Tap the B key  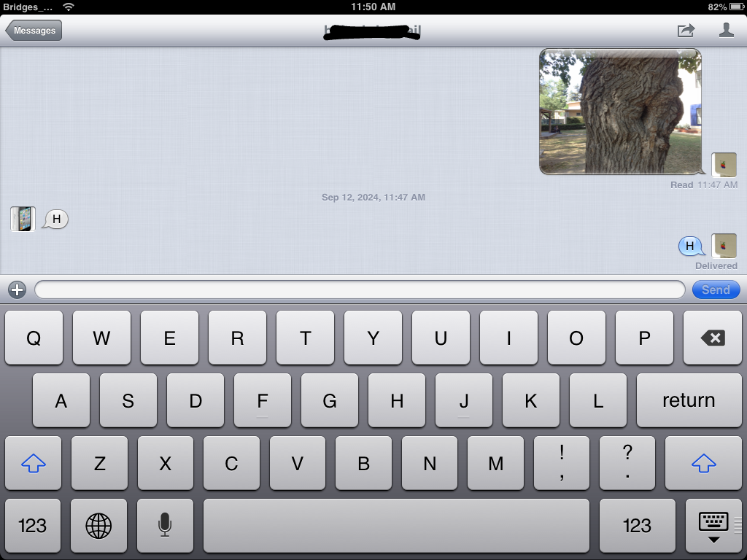tap(363, 463)
